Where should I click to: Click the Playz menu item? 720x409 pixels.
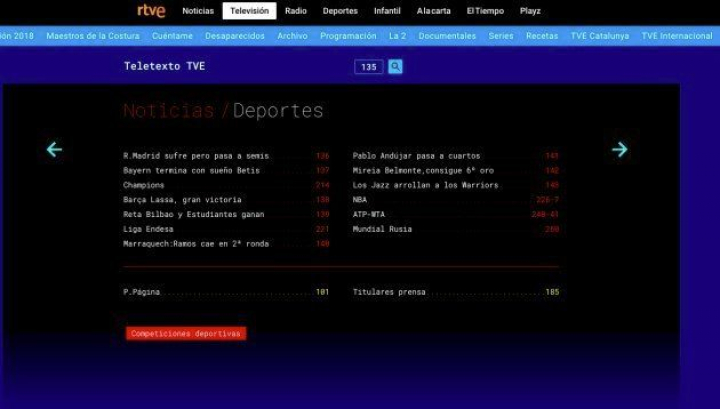click(x=530, y=11)
